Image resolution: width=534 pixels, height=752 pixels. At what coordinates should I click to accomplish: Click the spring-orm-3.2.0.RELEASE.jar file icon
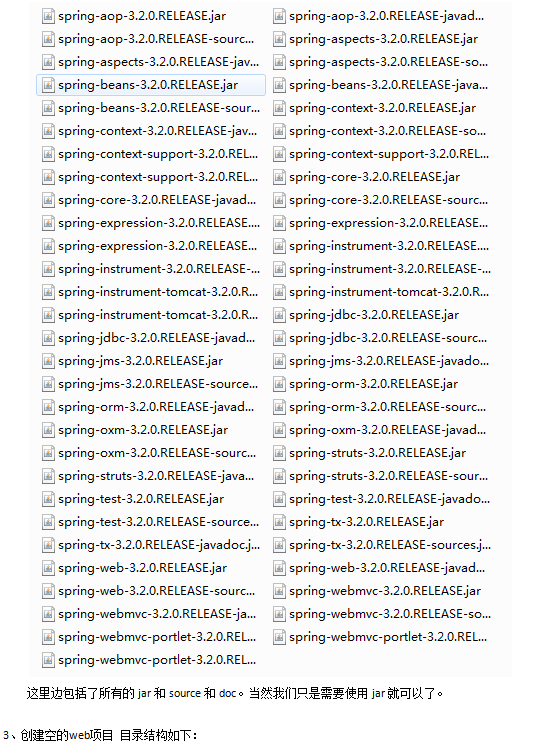click(x=279, y=384)
